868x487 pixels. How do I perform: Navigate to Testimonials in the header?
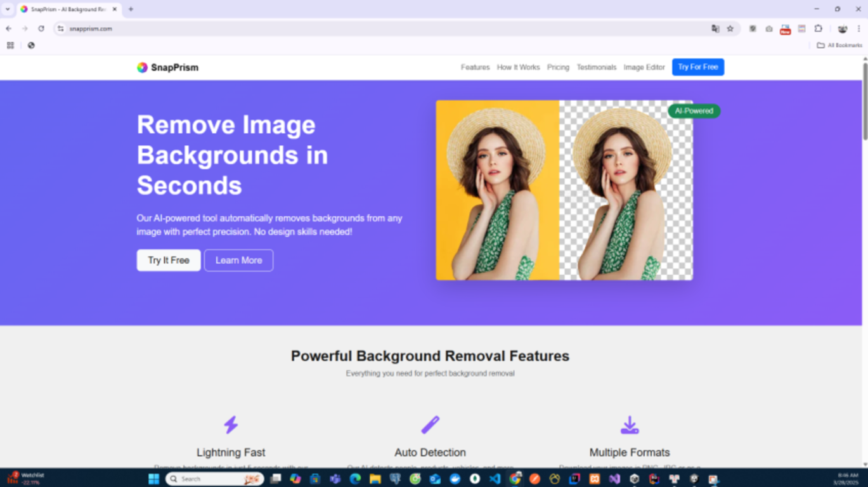(596, 67)
